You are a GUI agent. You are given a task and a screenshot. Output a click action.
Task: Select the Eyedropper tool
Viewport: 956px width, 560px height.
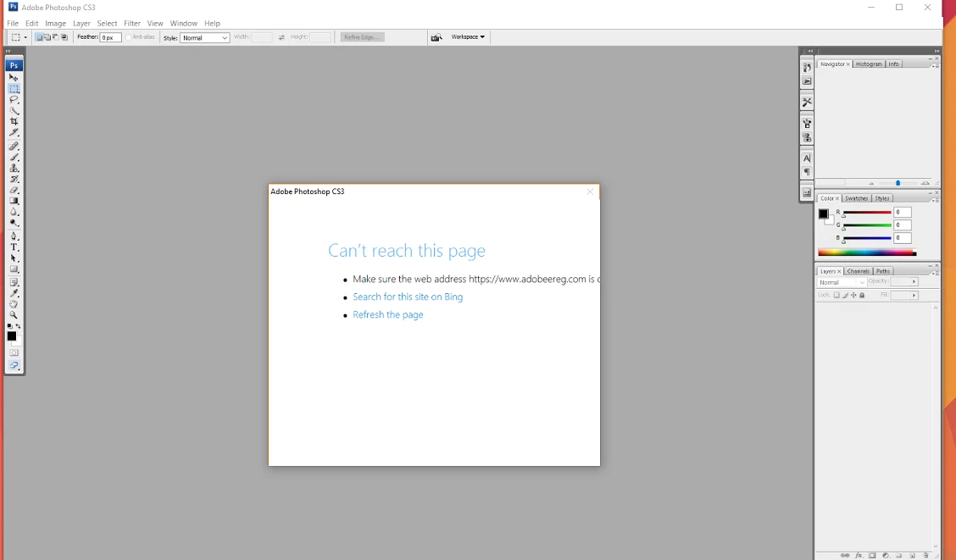pyautogui.click(x=14, y=294)
